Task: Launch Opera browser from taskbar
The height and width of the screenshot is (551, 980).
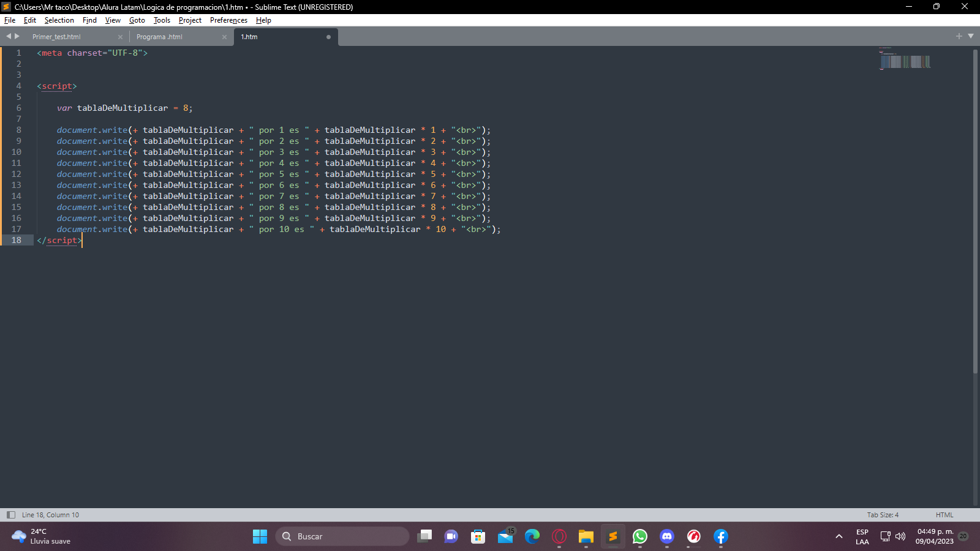Action: pyautogui.click(x=559, y=536)
